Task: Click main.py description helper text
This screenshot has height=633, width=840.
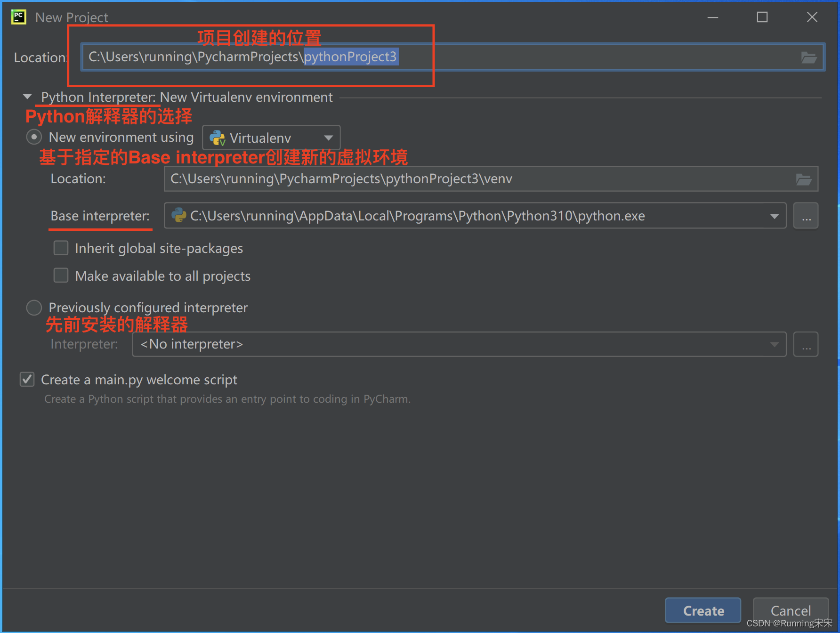Action: [x=227, y=399]
